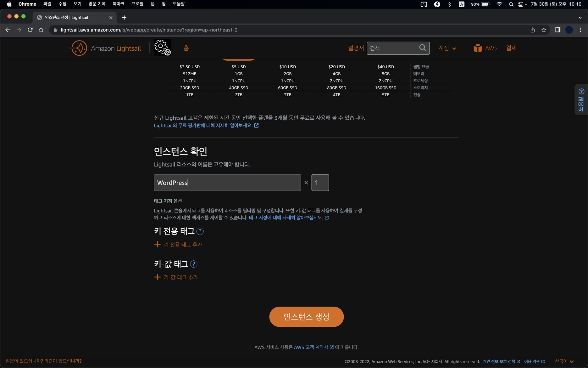Open the 도움말 menu in menu bar
The image size is (588, 368).
click(x=179, y=4)
